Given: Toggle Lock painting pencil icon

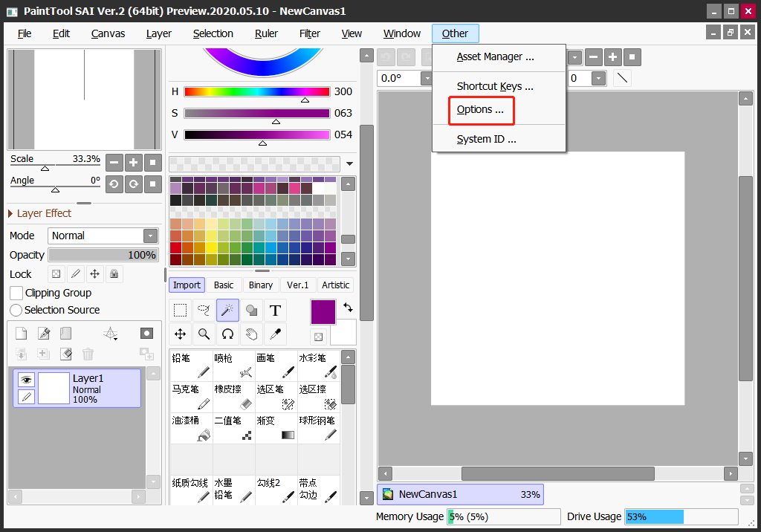Looking at the screenshot, I should click(x=76, y=273).
